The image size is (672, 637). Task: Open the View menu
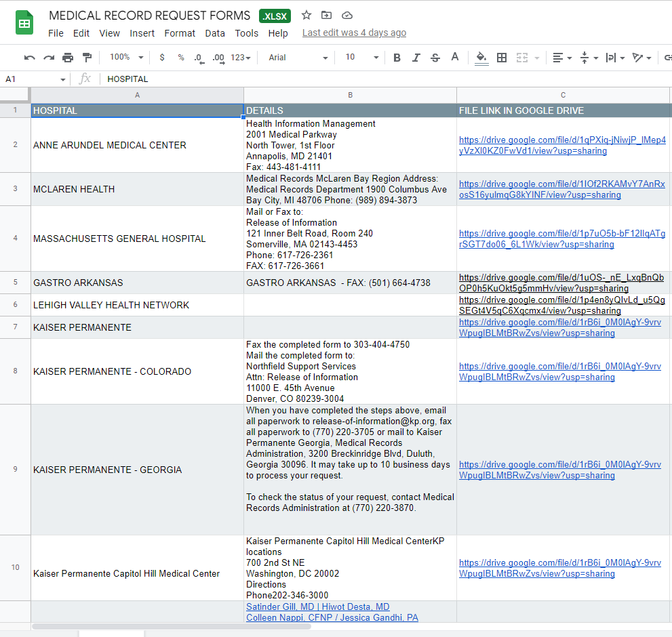109,33
